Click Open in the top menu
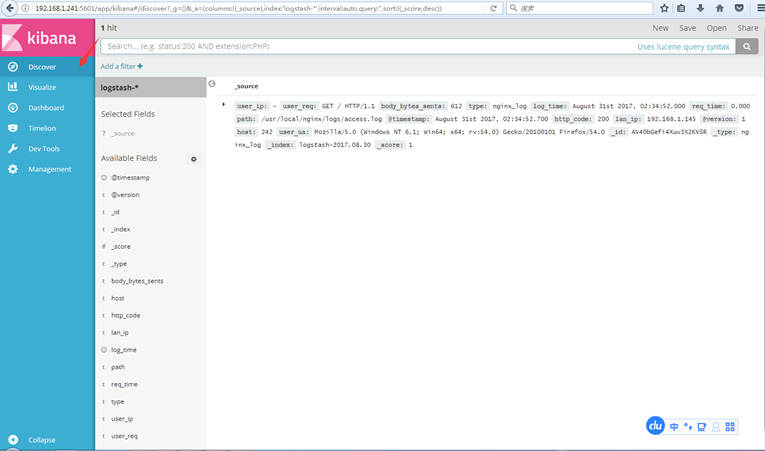 click(x=716, y=28)
